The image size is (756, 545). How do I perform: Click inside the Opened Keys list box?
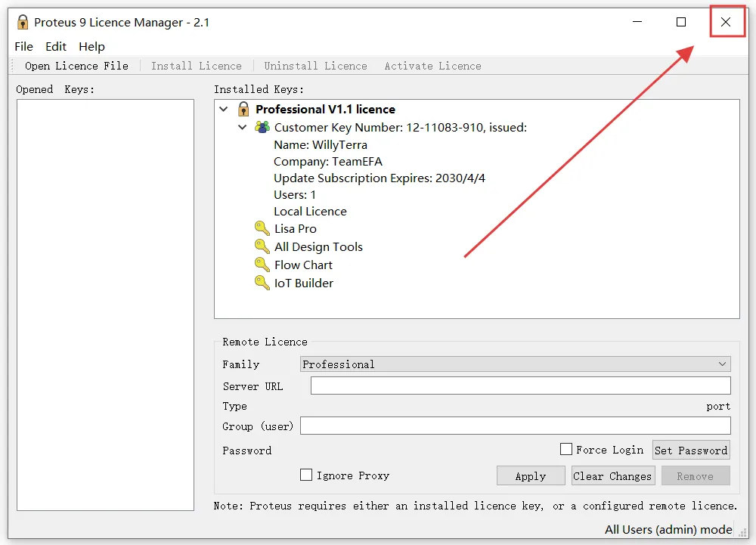coord(106,305)
